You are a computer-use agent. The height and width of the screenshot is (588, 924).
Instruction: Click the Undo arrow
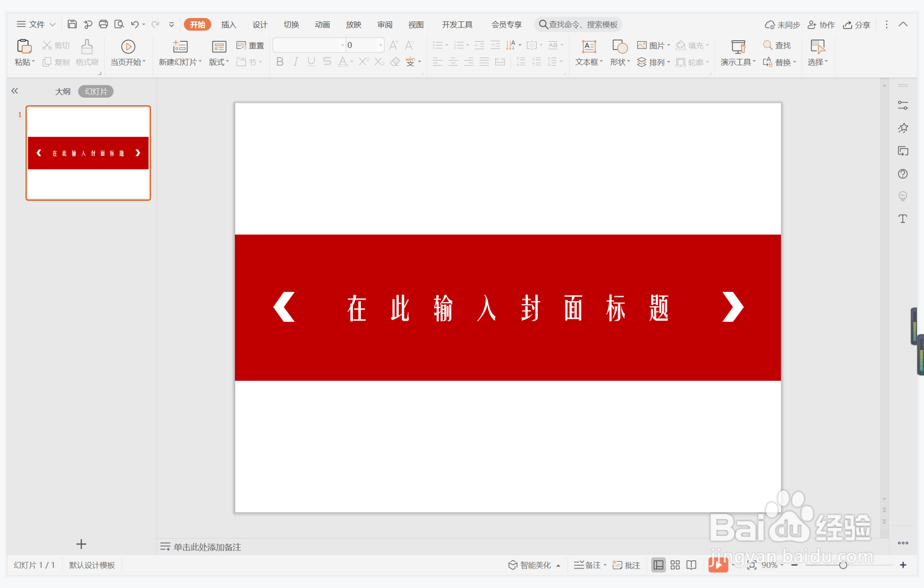click(135, 24)
